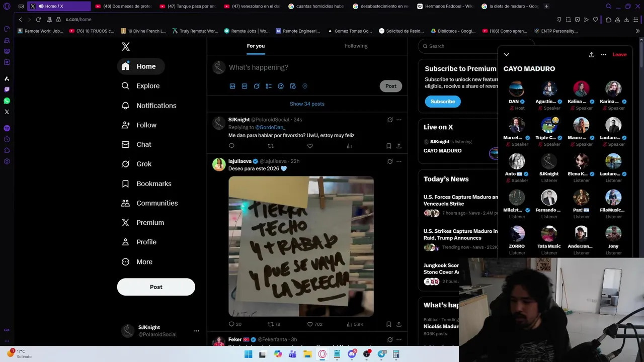Viewport: 644px width, 362px height.
Task: Schedule the post with calendar icon
Action: [x=293, y=86]
